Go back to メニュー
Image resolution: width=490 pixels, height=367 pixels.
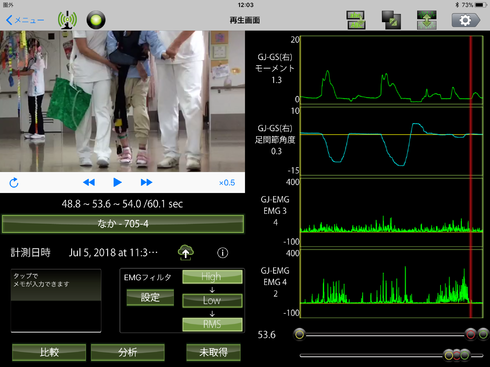[x=25, y=20]
